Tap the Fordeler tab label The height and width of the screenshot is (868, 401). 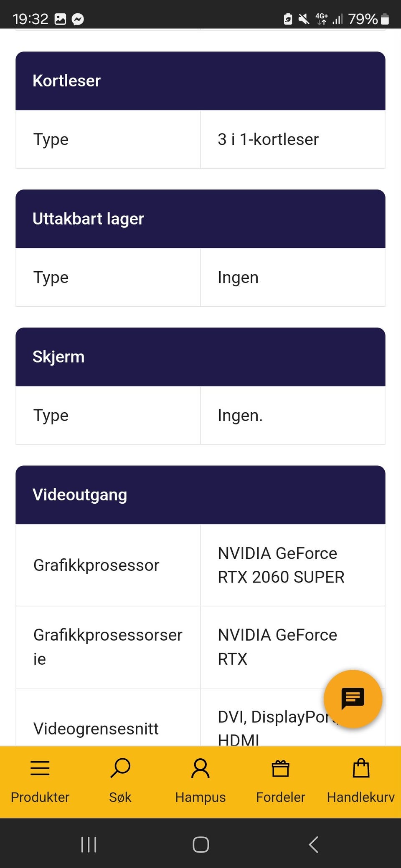click(281, 797)
